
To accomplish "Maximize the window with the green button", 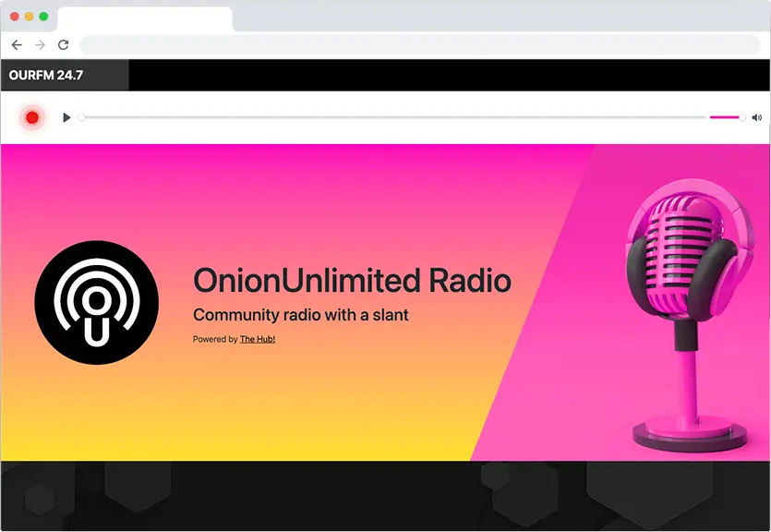I will point(43,17).
